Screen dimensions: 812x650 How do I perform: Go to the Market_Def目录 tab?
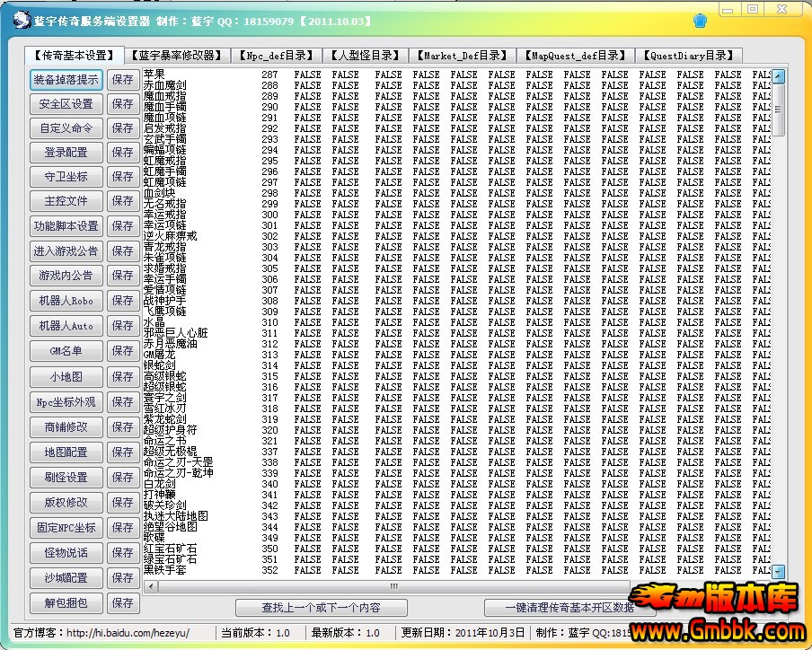pyautogui.click(x=462, y=55)
